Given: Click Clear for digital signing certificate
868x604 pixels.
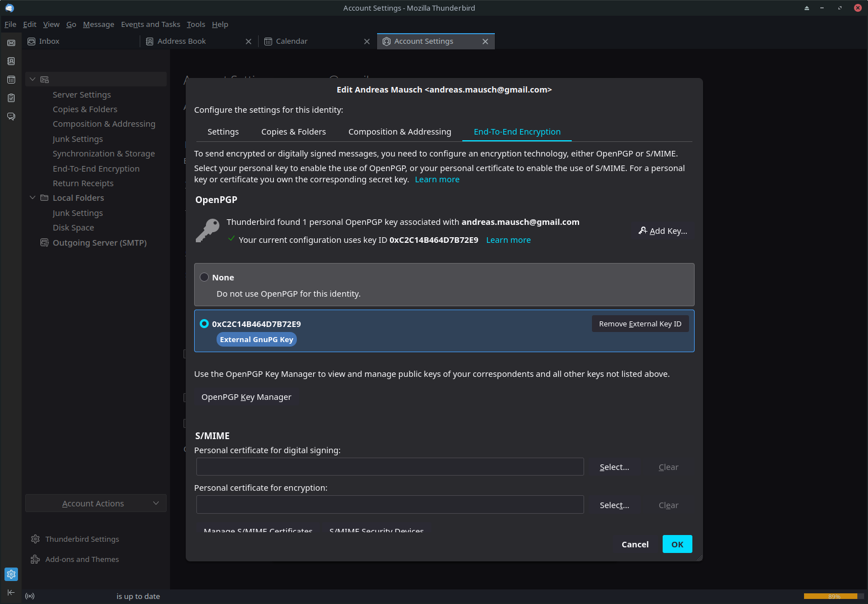Looking at the screenshot, I should 668,467.
